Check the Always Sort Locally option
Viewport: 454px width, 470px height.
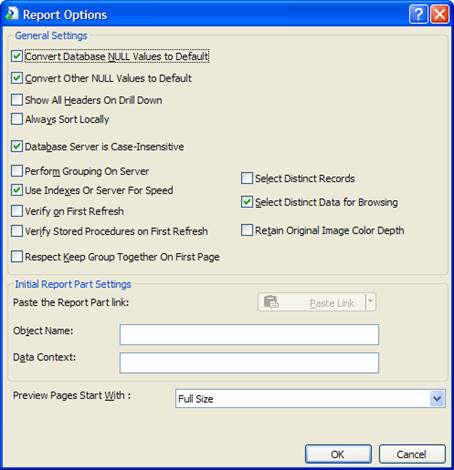pos(17,119)
